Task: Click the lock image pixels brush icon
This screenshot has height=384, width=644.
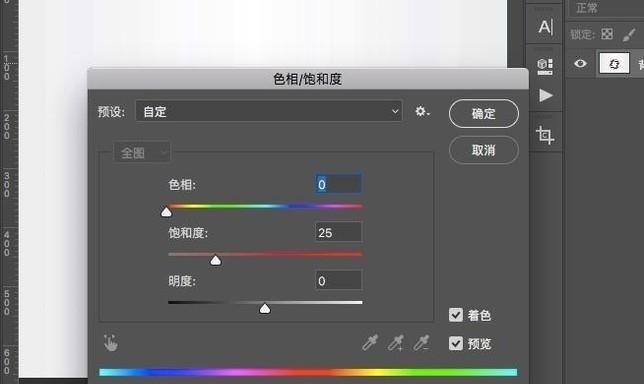Action: [x=629, y=34]
